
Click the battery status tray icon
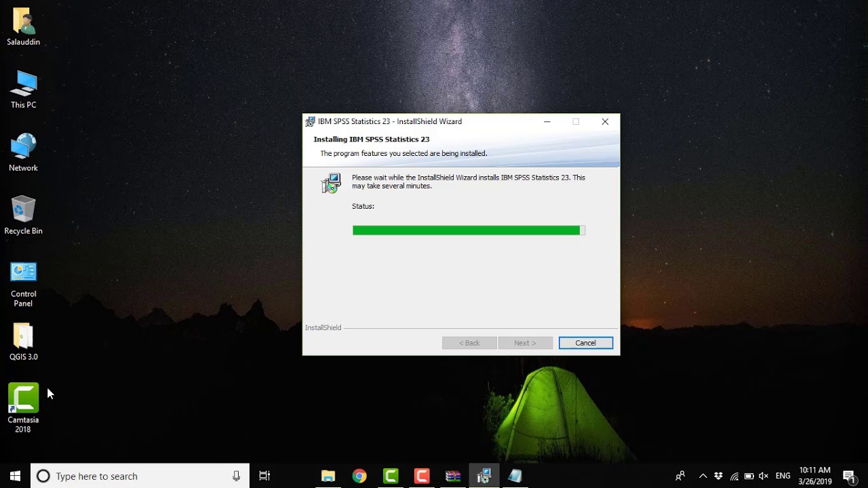[x=749, y=476]
